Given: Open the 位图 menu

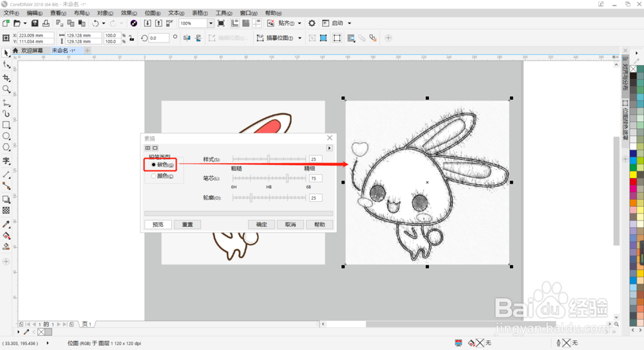Looking at the screenshot, I should 153,13.
